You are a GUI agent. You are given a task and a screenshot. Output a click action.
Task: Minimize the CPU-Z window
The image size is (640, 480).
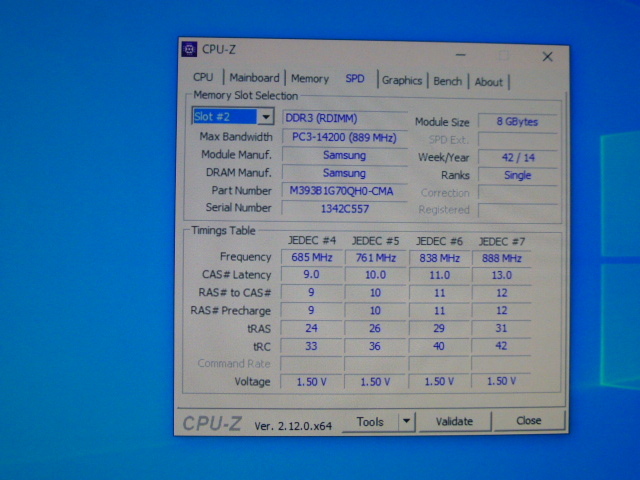[x=461, y=55]
